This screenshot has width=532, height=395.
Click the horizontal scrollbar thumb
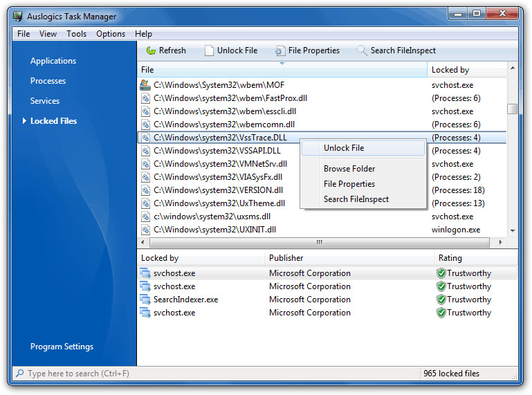click(319, 242)
